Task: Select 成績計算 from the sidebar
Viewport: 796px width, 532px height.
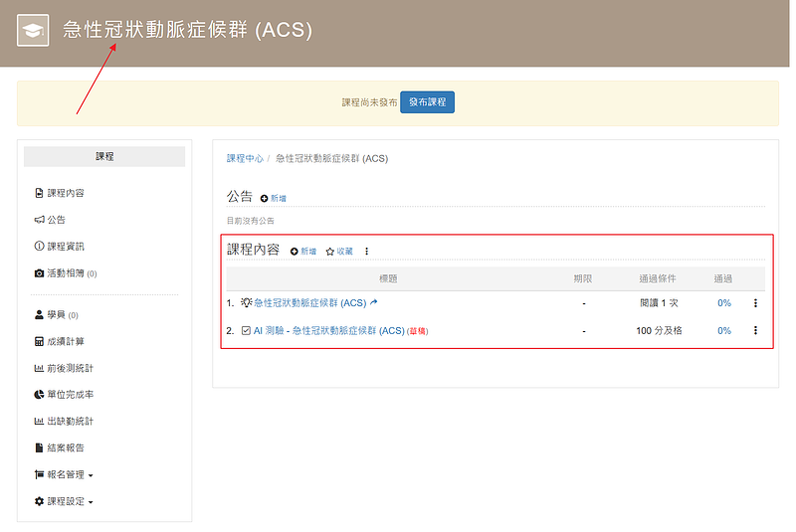Action: (66, 341)
